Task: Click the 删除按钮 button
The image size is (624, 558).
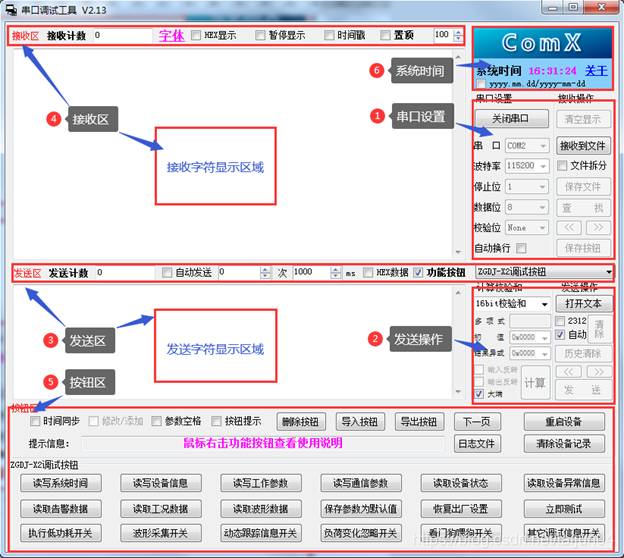Action: [x=301, y=422]
